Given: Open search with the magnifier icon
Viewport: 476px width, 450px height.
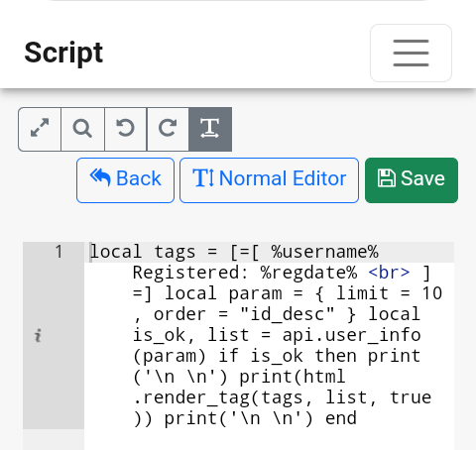Looking at the screenshot, I should tap(82, 129).
